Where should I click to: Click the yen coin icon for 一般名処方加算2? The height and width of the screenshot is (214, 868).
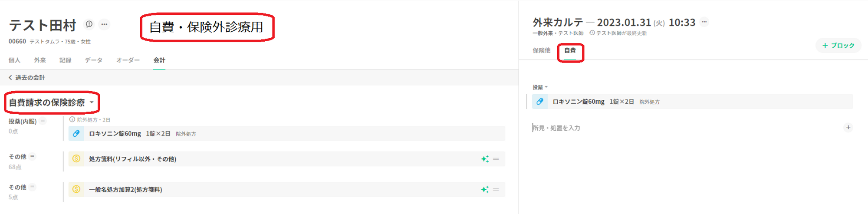76,189
